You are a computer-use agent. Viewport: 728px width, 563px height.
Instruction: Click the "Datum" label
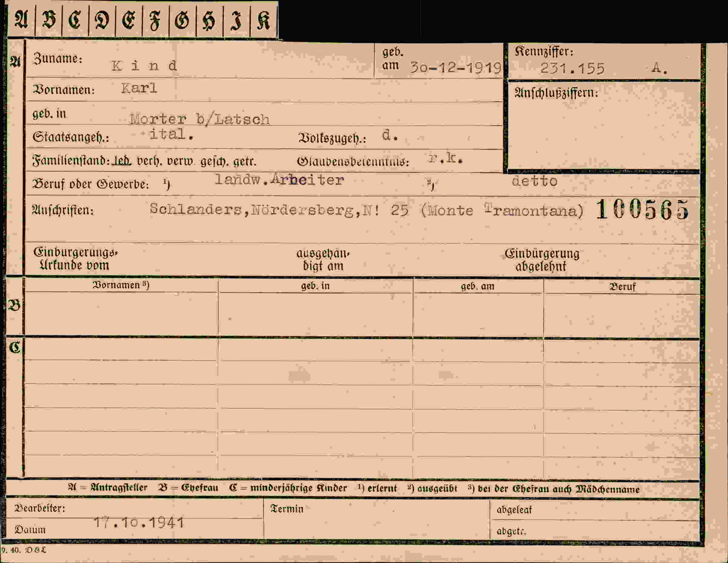(30, 529)
